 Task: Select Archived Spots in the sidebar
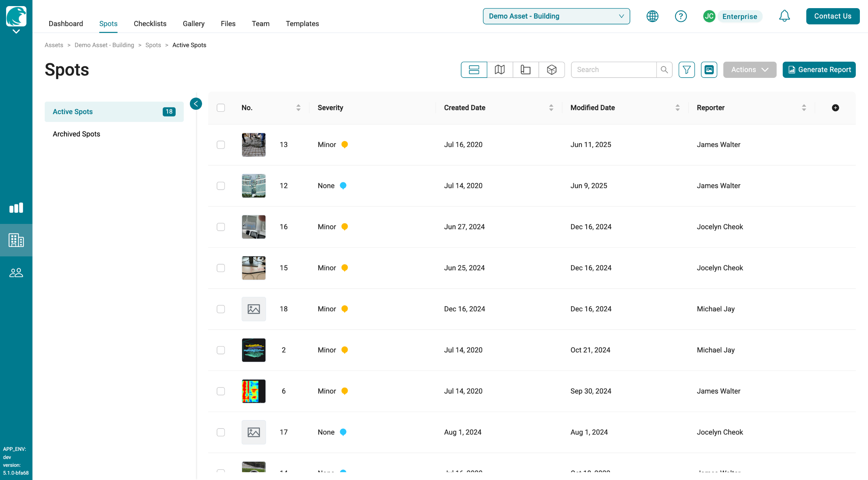76,134
